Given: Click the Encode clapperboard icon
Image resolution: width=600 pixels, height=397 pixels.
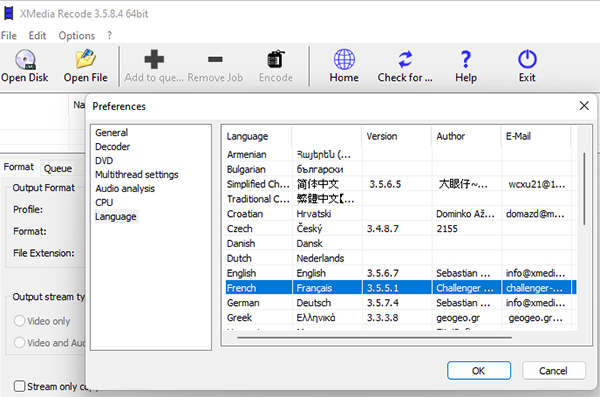Looking at the screenshot, I should 276,59.
